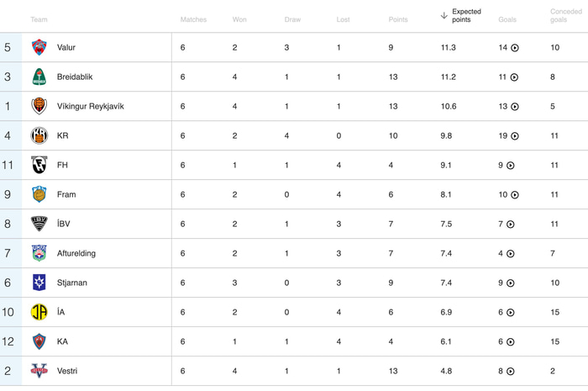This screenshot has width=588, height=391.
Task: Click the Vestri team logo
Action: (x=39, y=371)
